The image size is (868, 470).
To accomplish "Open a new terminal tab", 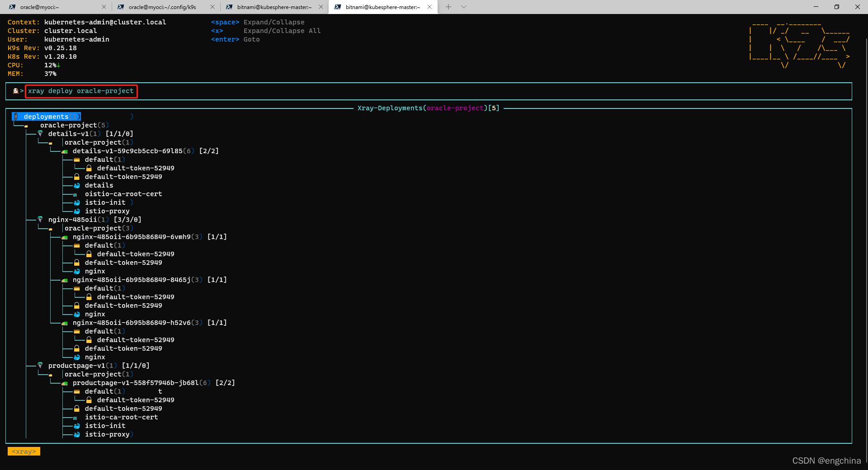I will (448, 7).
